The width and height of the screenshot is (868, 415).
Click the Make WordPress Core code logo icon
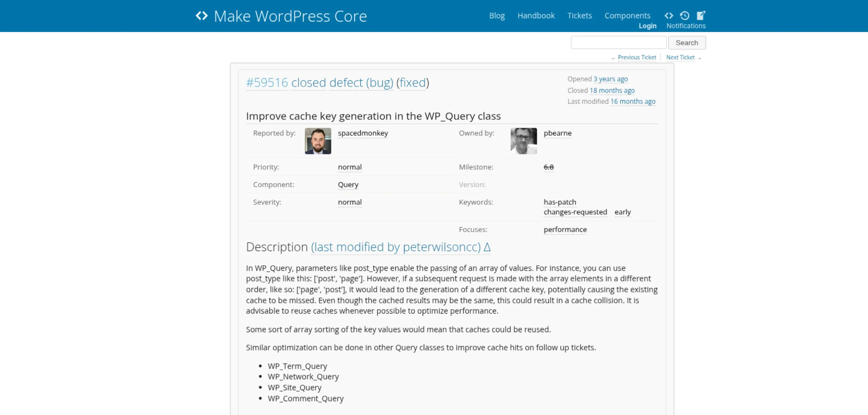tap(202, 16)
